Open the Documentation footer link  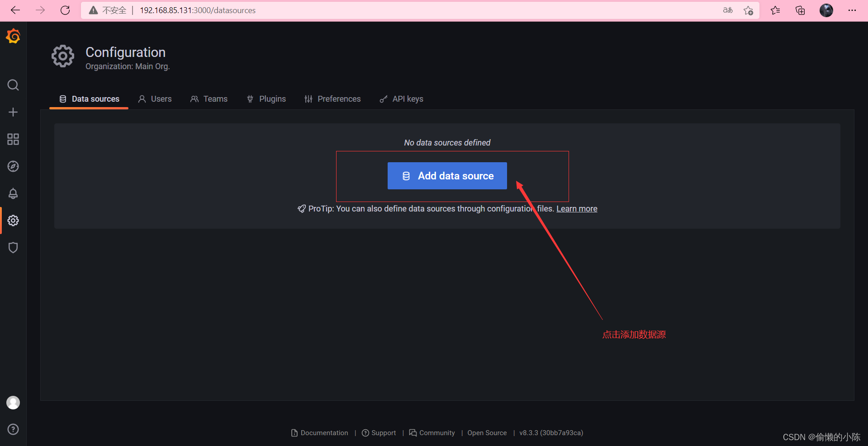tap(320, 433)
